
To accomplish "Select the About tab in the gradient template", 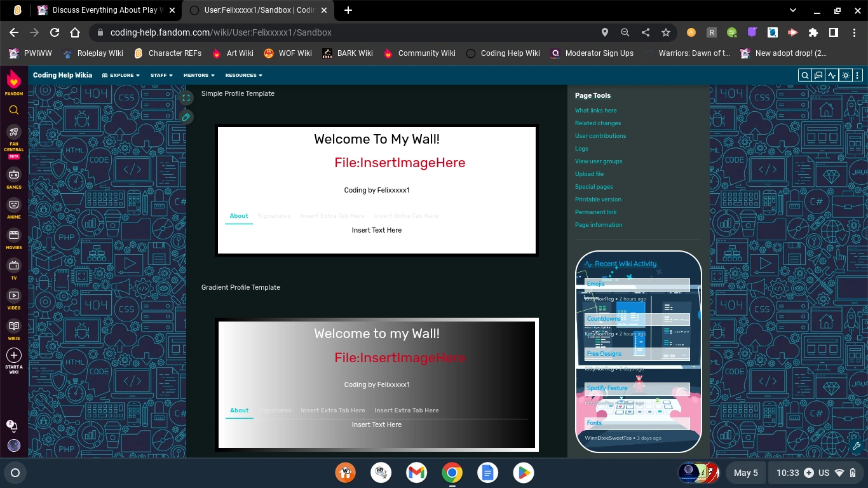I will [239, 410].
